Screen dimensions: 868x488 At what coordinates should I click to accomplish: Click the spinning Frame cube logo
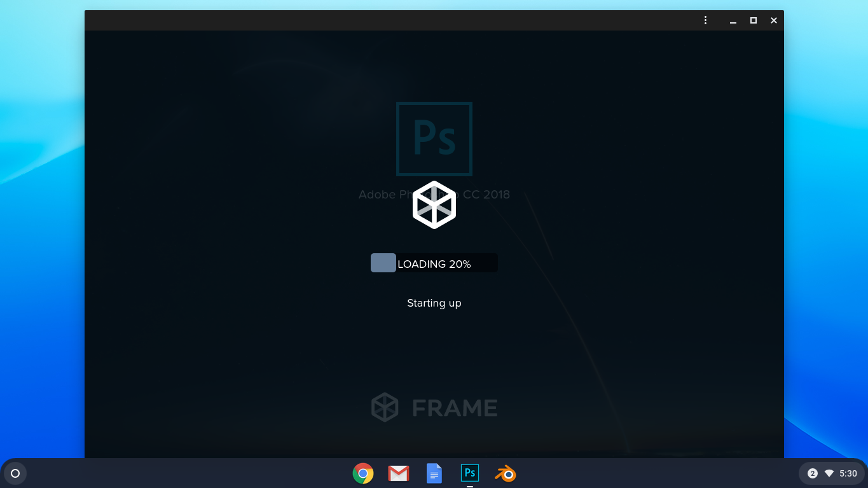click(x=434, y=204)
